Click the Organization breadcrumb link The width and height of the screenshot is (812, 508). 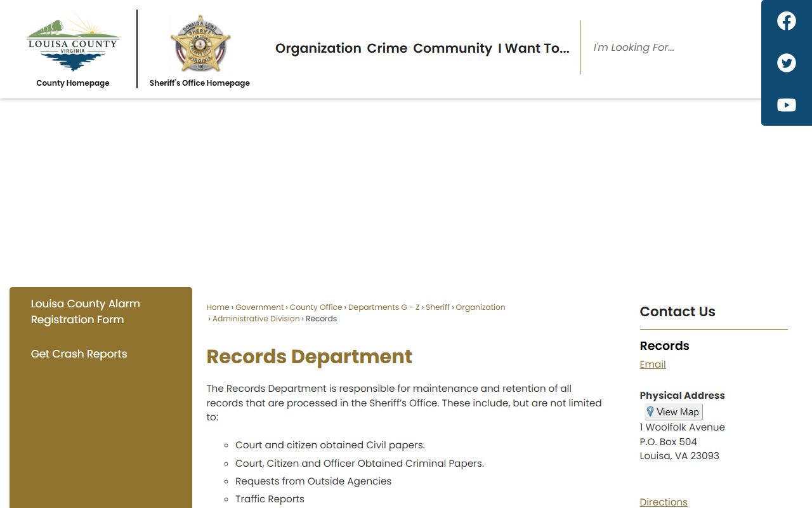tap(480, 307)
